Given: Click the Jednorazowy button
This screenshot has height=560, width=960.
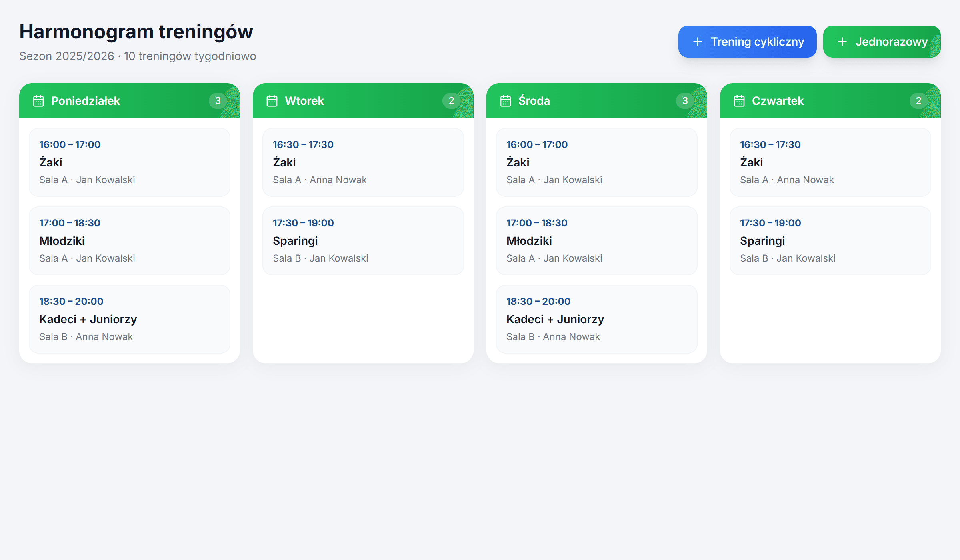Looking at the screenshot, I should tap(882, 42).
